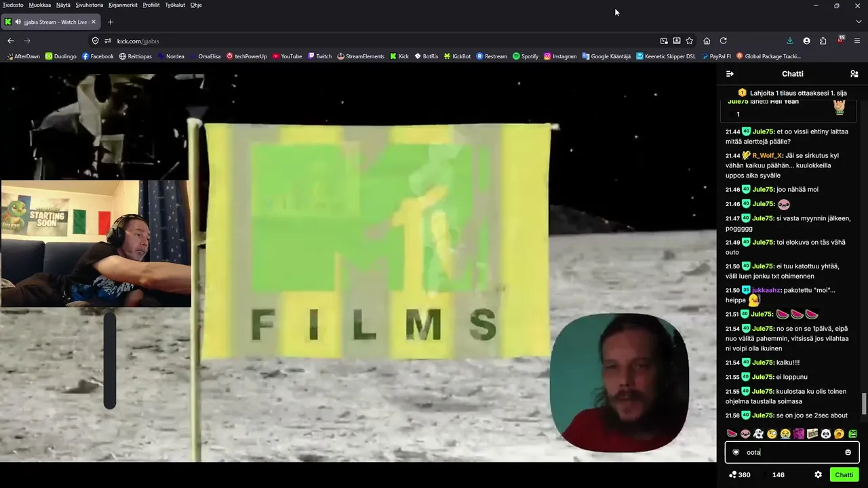Open the Työkalut menu
This screenshot has width=868, height=488.
[x=175, y=5]
